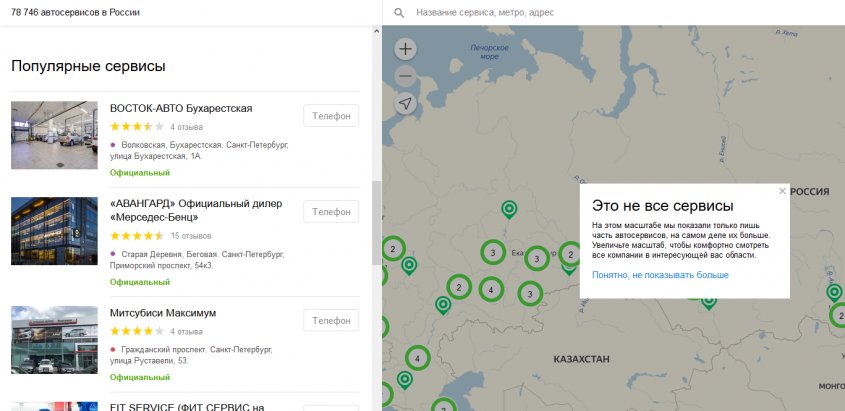Click the services list vertical scrollbar
The height and width of the screenshot is (411, 845).
376,222
